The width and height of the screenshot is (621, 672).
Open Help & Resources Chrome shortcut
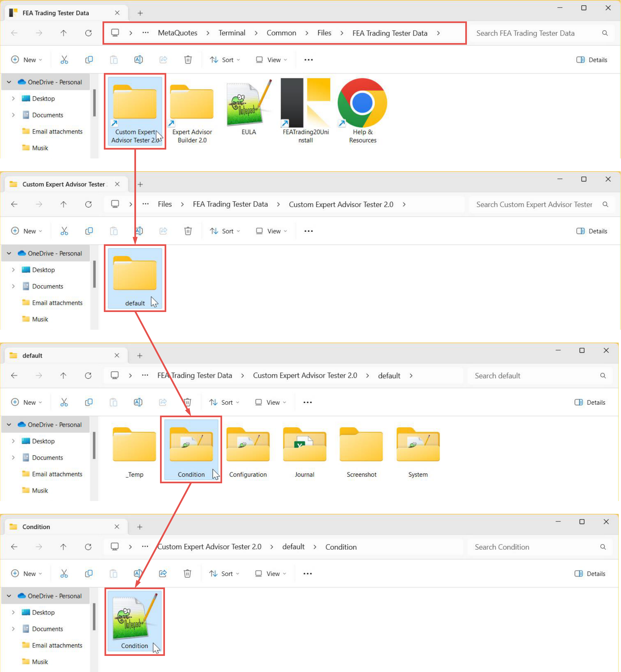[x=363, y=111]
